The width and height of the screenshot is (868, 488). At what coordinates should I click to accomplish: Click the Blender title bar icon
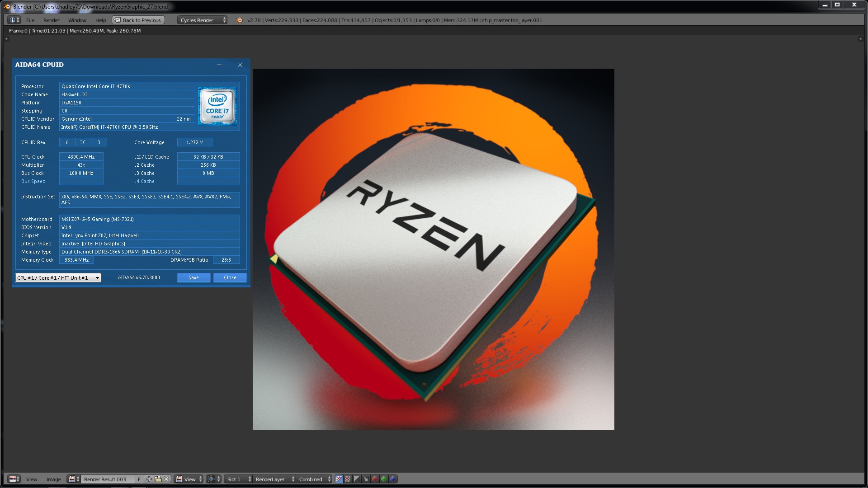pos(7,6)
